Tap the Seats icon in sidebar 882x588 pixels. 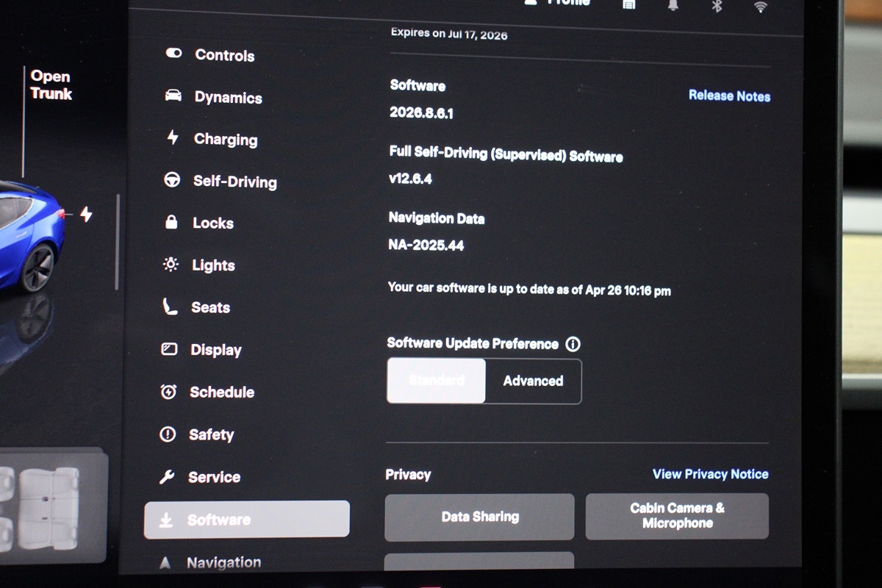pyautogui.click(x=170, y=306)
